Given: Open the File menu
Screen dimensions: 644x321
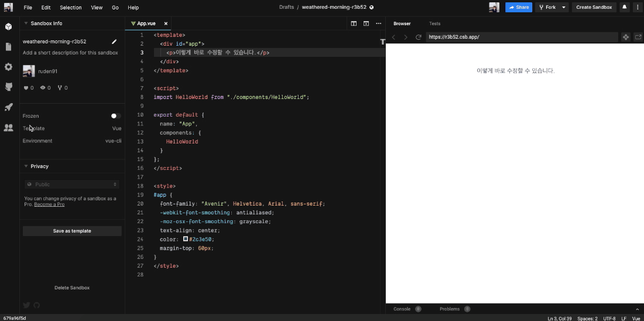Looking at the screenshot, I should click(28, 8).
